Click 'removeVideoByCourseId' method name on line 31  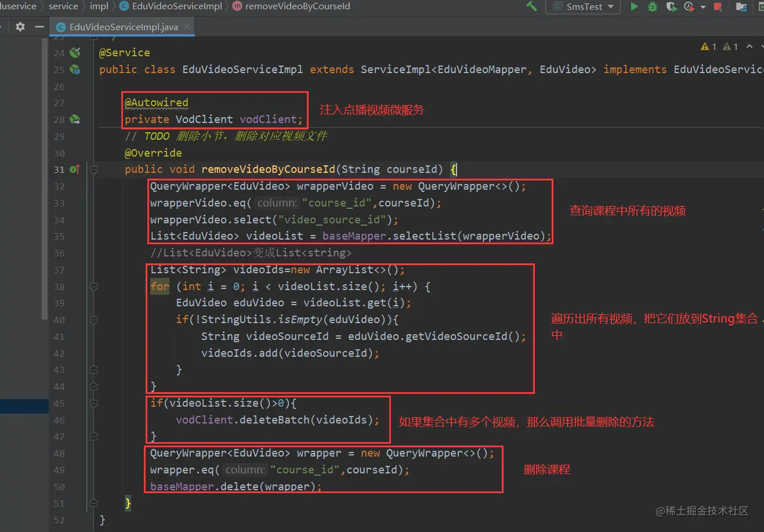[268, 169]
